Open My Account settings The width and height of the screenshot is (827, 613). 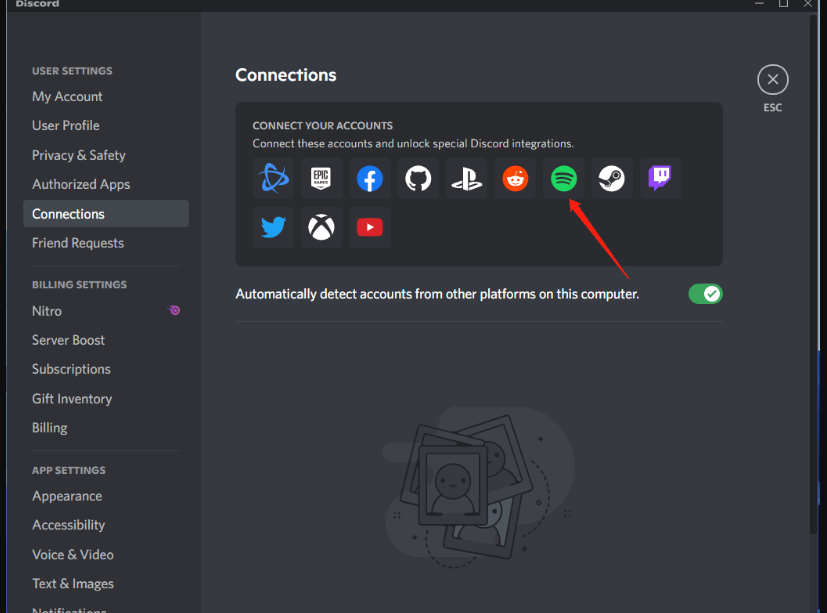tap(106, 97)
